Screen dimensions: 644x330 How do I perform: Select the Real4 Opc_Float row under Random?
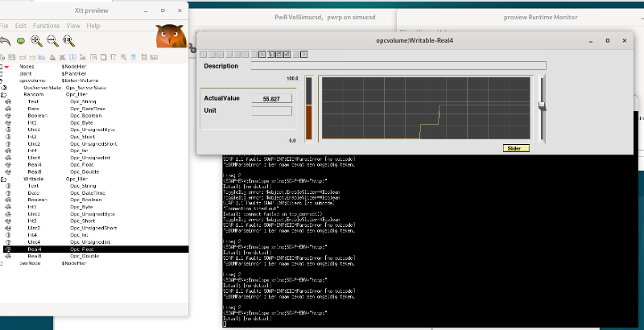point(94,164)
